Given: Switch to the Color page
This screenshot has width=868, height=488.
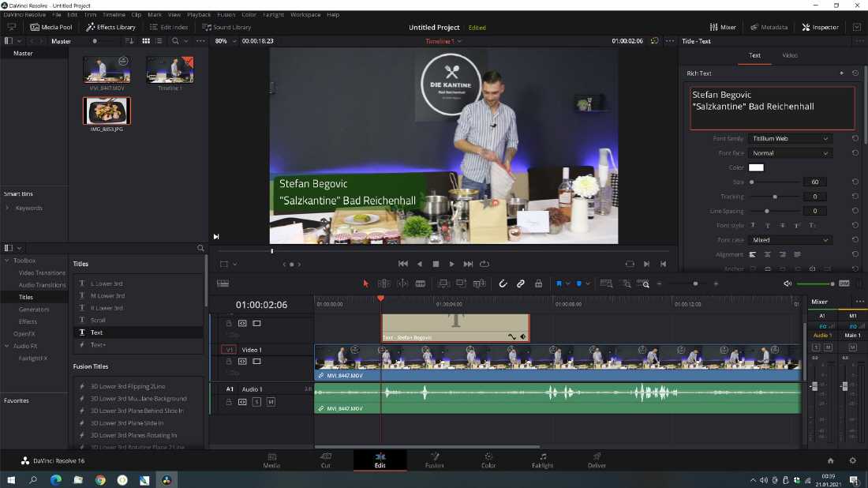Looking at the screenshot, I should click(488, 460).
